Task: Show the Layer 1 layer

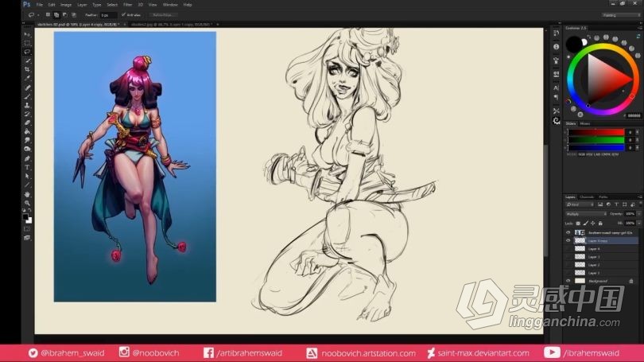Action: tap(568, 273)
